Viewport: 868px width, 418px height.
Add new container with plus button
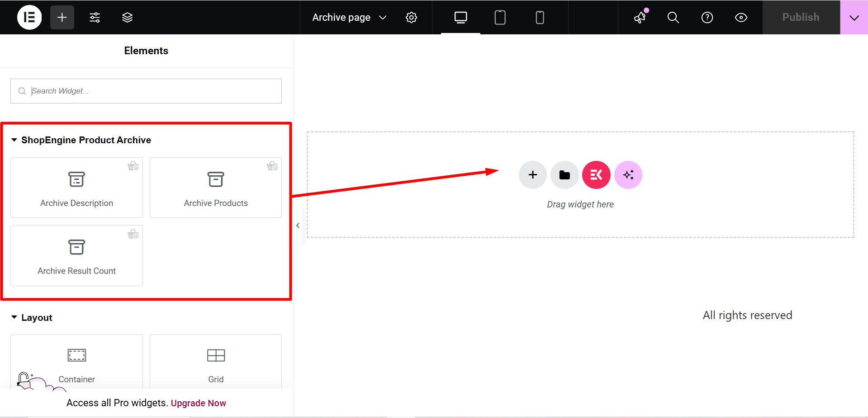point(533,175)
